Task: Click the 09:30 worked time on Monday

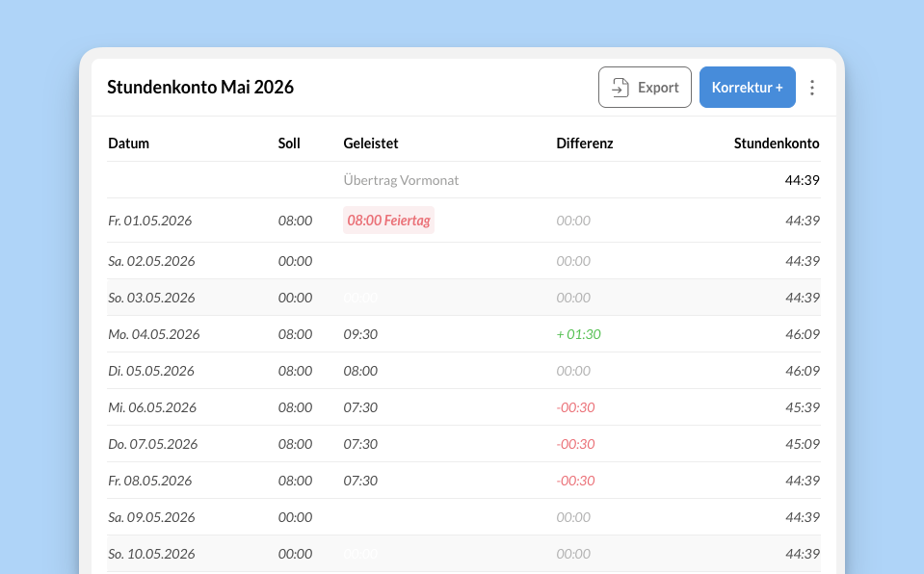Action: tap(360, 334)
